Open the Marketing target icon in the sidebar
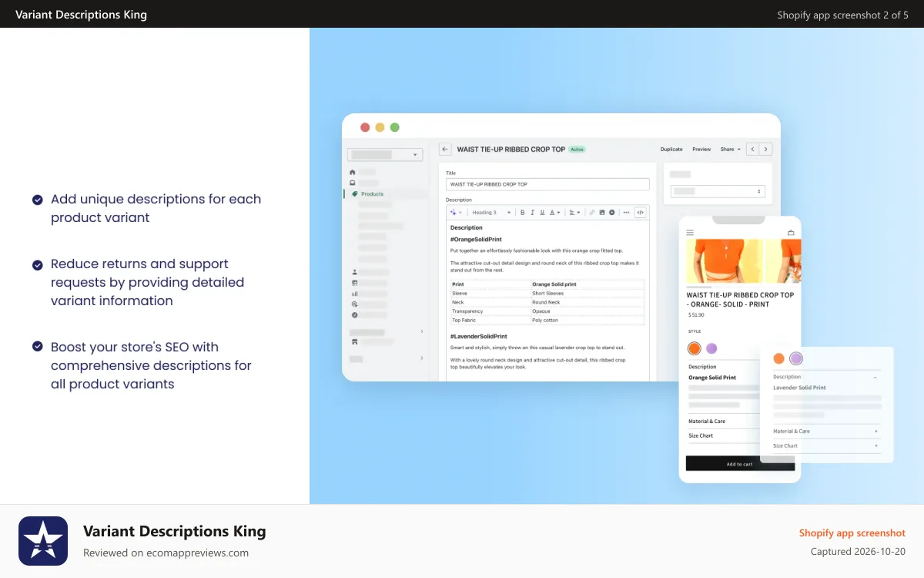The image size is (924, 578). click(354, 304)
